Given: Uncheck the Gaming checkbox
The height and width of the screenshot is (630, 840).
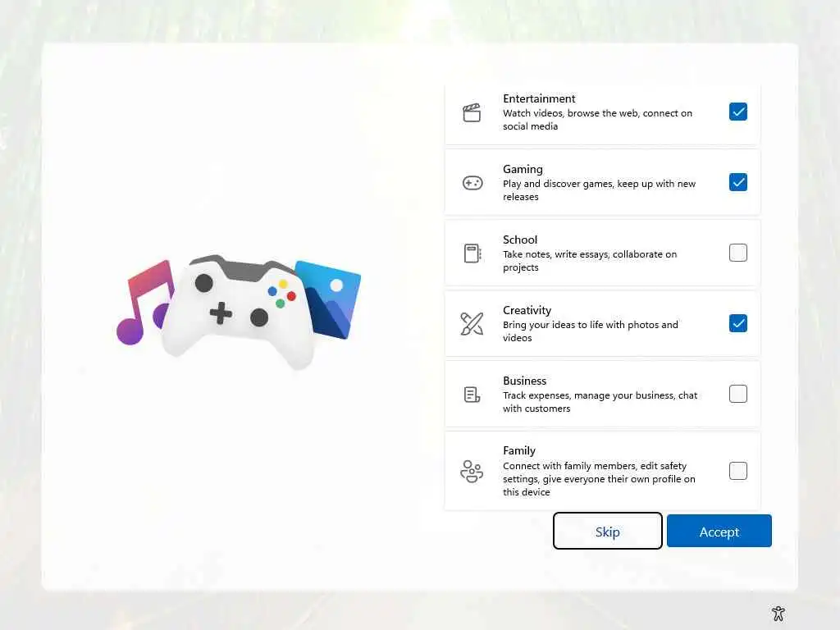Looking at the screenshot, I should [x=737, y=182].
